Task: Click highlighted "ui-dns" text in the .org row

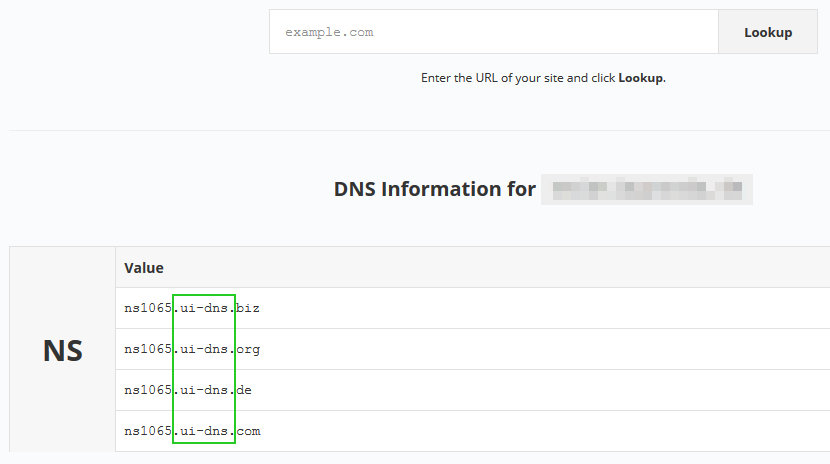Action: point(204,349)
